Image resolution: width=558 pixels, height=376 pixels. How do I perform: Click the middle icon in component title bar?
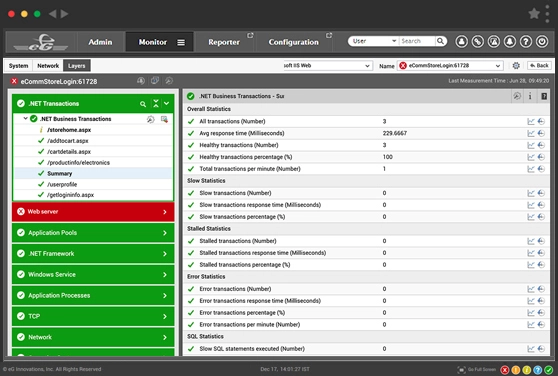155,81
